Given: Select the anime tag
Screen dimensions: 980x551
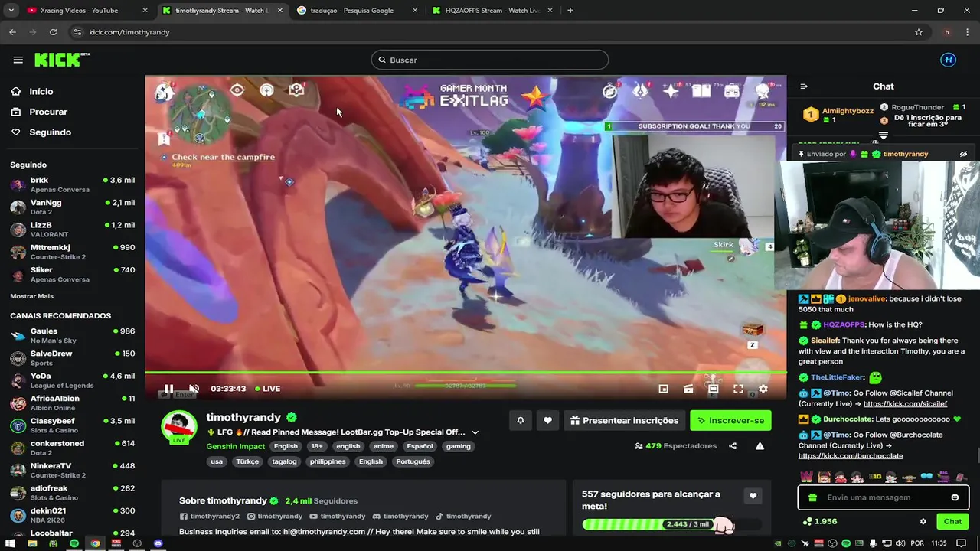Looking at the screenshot, I should coord(384,446).
